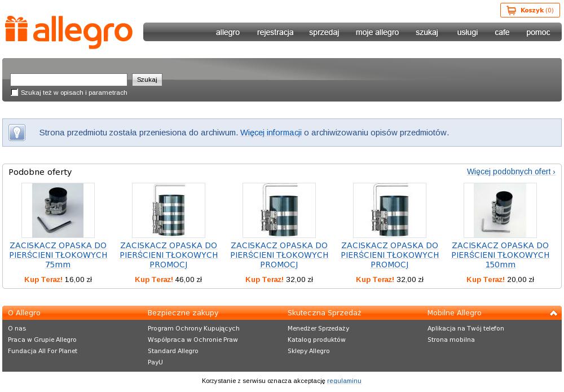Click the lightbulb info icon

click(x=17, y=133)
